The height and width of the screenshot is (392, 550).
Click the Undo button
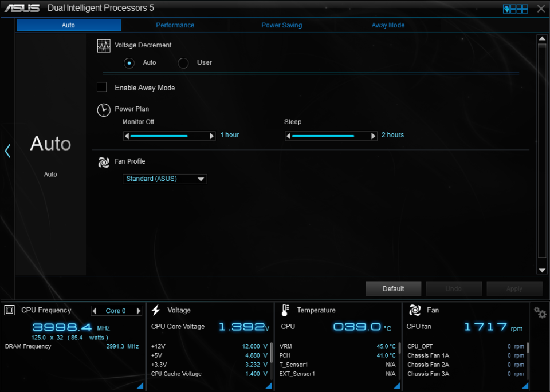pyautogui.click(x=454, y=288)
